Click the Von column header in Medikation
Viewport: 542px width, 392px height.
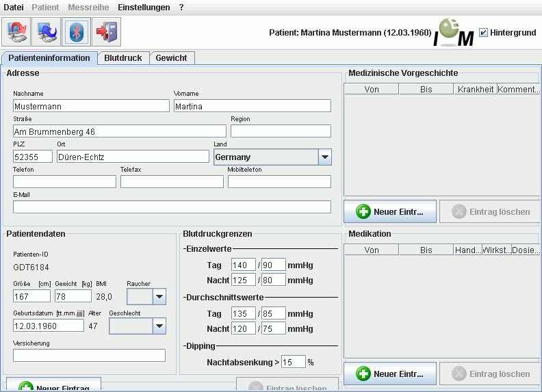point(372,250)
